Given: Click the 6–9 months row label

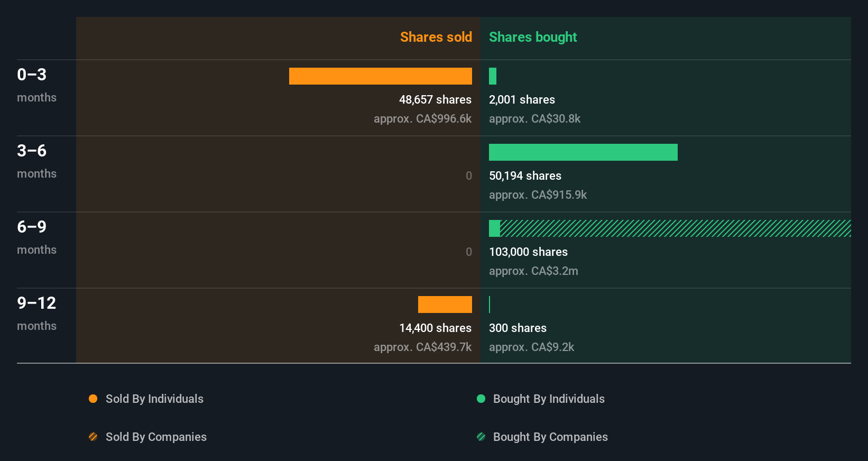Looking at the screenshot, I should (36, 237).
